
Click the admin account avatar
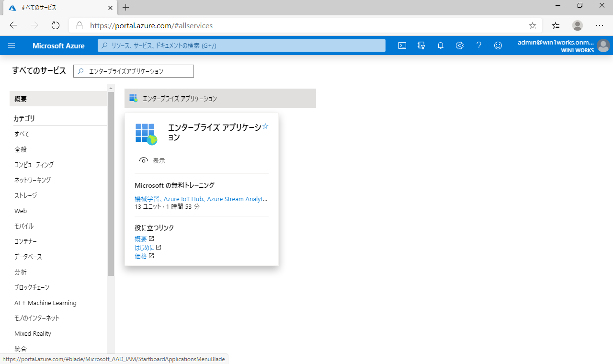(x=603, y=46)
